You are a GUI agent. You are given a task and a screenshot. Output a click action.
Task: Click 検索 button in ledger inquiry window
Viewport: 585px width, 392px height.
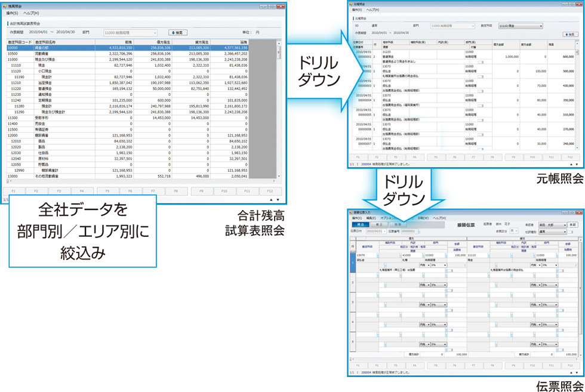click(x=570, y=35)
